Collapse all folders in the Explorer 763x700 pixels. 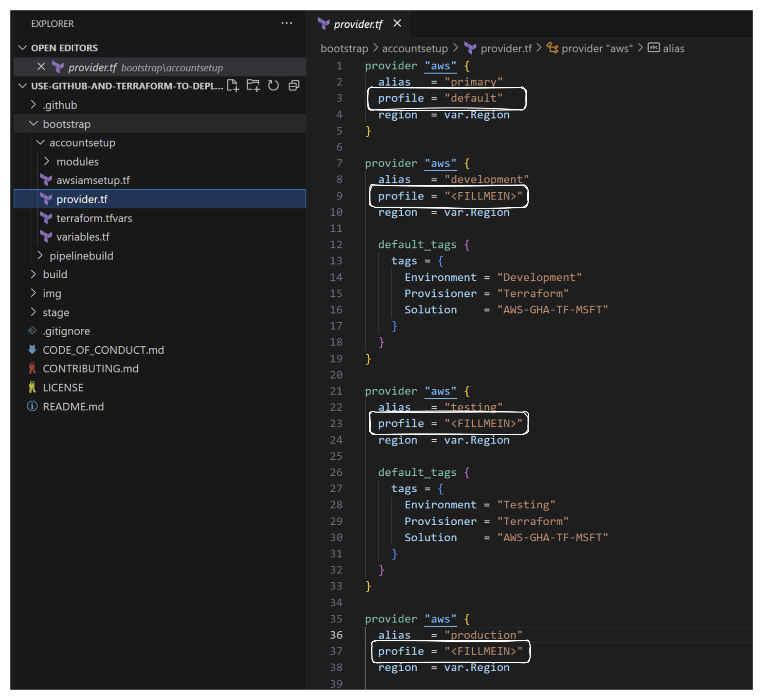(x=294, y=85)
